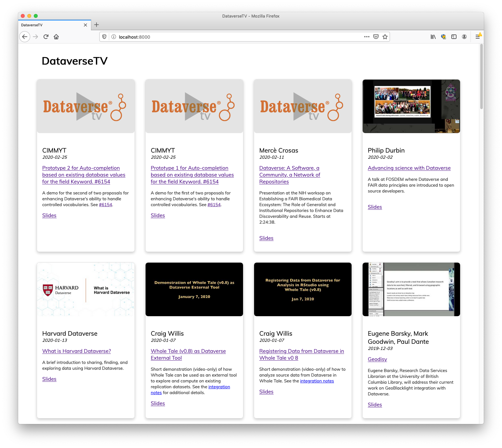
Task: Open integration notes link in External Tool card
Action: pos(219,387)
